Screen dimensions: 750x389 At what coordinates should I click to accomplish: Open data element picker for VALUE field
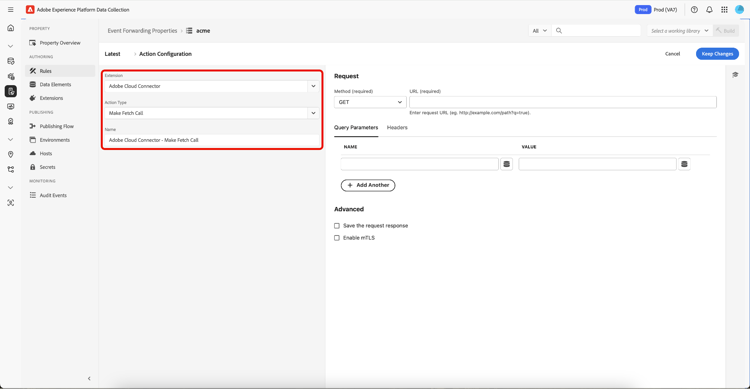(684, 164)
